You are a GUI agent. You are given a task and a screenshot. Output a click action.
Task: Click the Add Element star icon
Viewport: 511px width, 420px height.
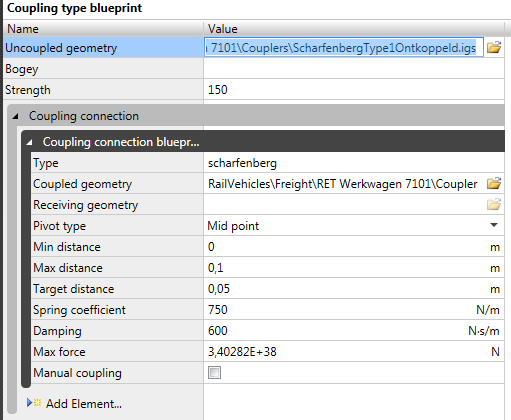coord(37,403)
